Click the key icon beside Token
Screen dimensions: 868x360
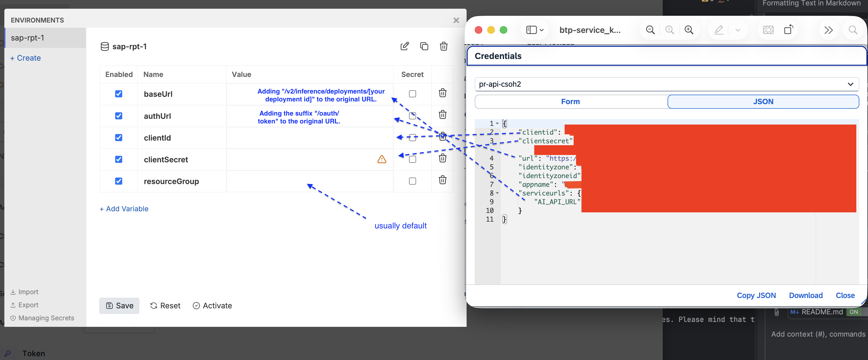coord(8,353)
